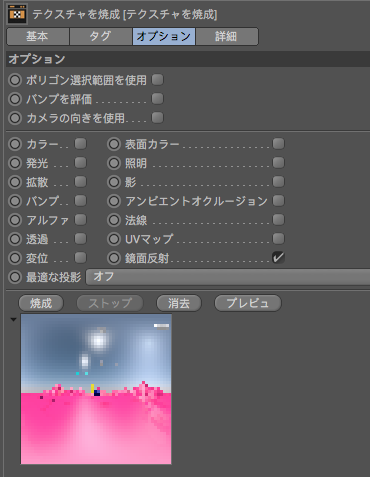
Task: Click the baked texture preview thumbnail
Action: [x=96, y=389]
